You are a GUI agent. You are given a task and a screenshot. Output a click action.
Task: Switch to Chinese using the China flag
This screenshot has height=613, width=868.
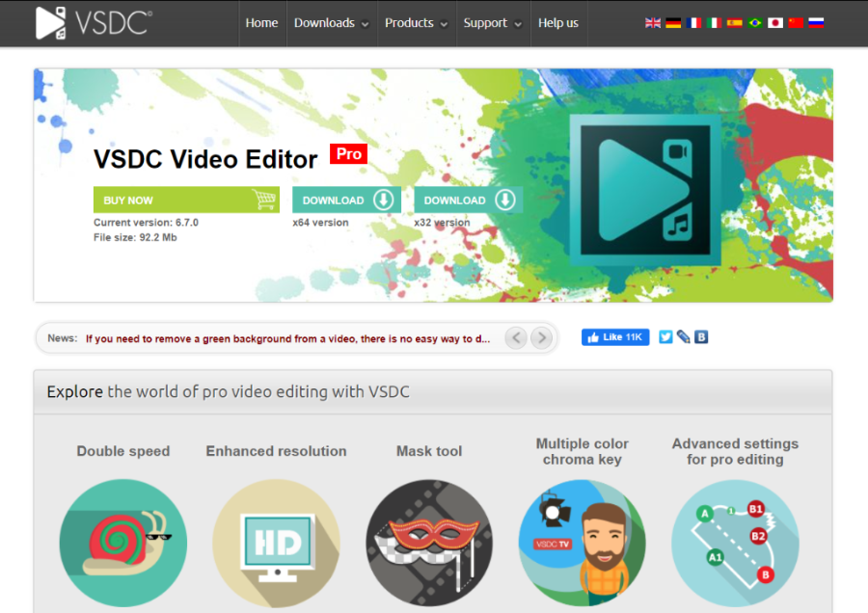click(796, 23)
